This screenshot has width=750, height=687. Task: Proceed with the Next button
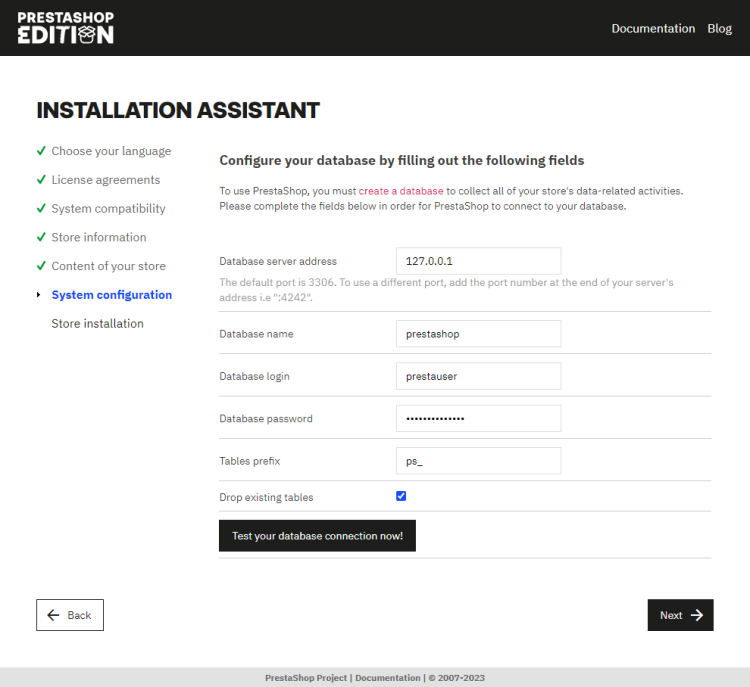[x=680, y=615]
